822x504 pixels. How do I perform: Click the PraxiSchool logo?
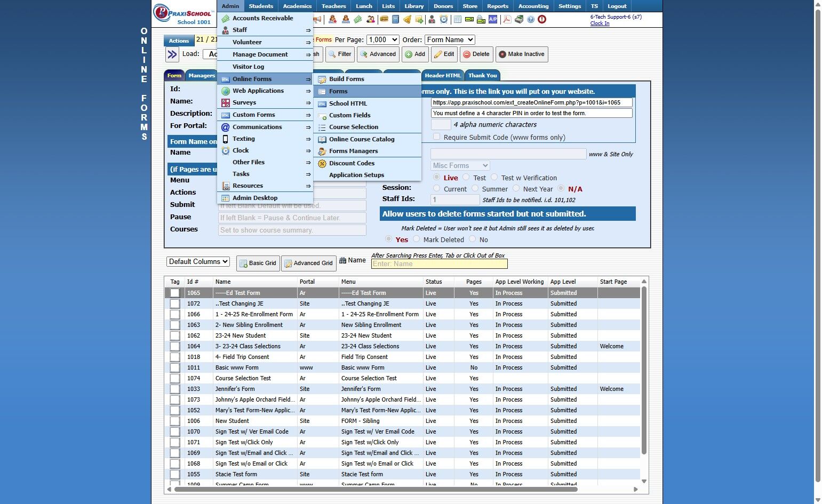(183, 13)
